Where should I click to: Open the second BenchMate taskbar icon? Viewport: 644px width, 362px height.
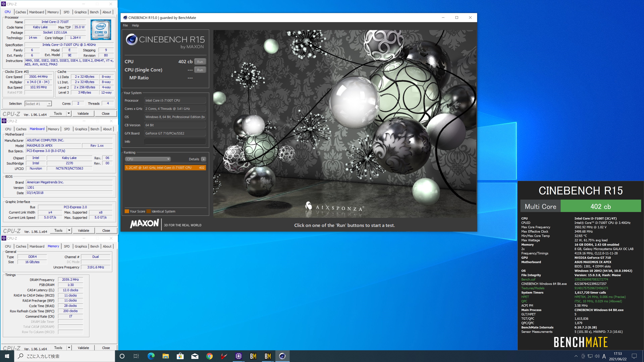coord(268,356)
